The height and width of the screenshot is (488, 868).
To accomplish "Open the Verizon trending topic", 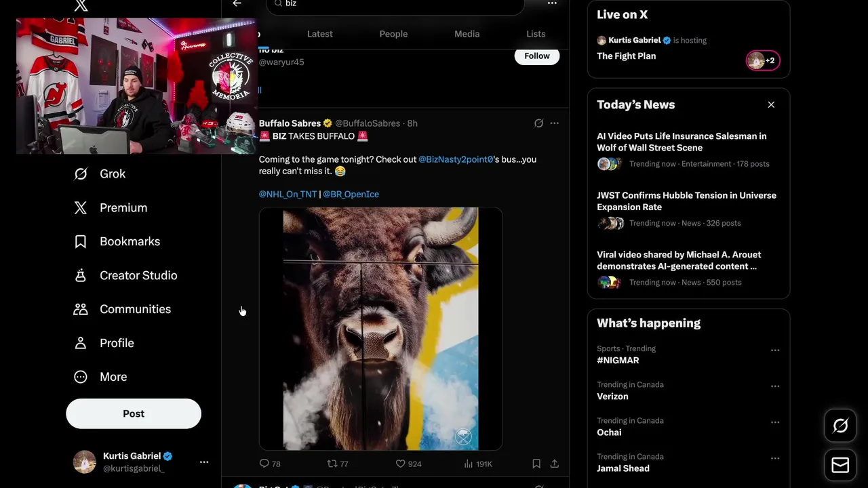I will pyautogui.click(x=612, y=396).
